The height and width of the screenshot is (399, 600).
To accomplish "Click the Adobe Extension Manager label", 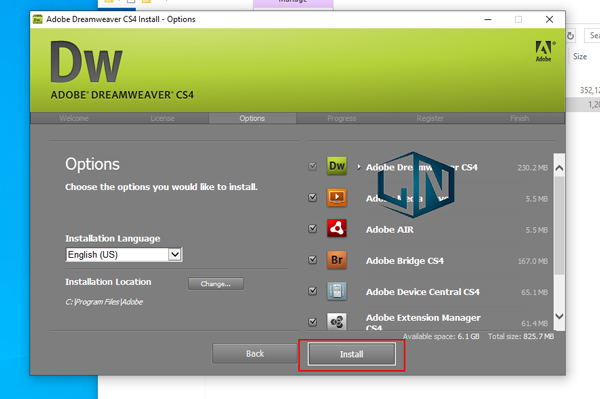I will [423, 322].
